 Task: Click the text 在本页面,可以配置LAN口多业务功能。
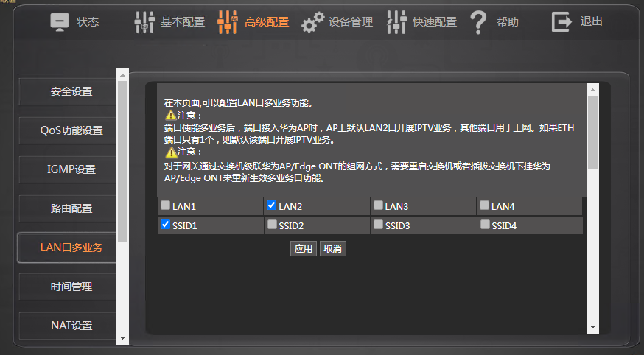[x=239, y=103]
